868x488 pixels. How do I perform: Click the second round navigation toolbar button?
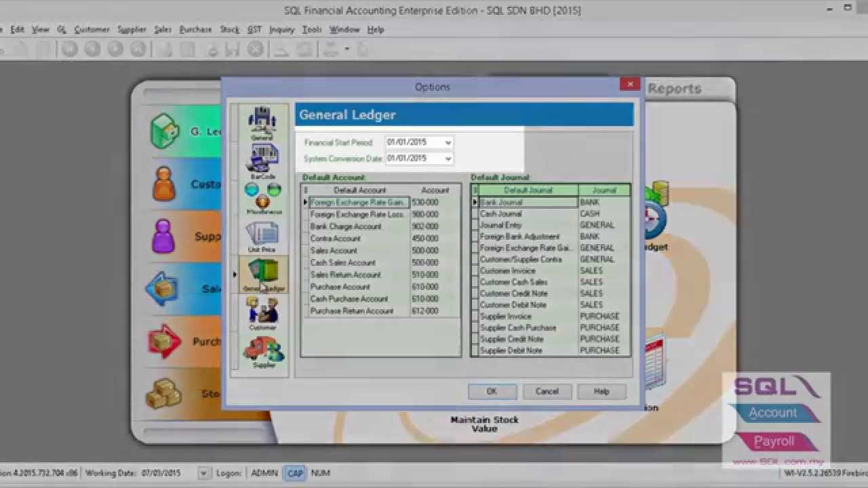point(92,49)
